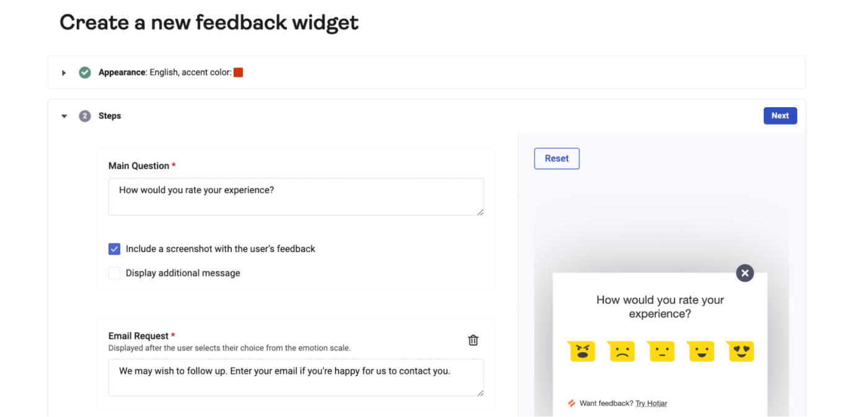Select the angry face emoji in preview
Screen dimensions: 868x417
(x=581, y=351)
